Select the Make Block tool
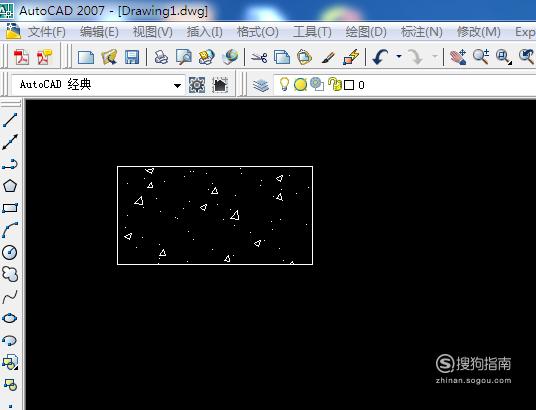Viewport: 536px width, 410px height. click(x=10, y=384)
